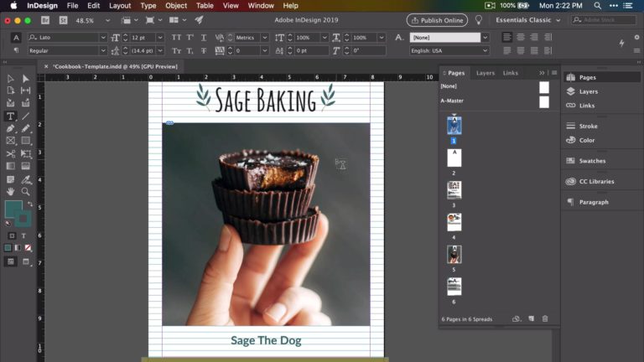Toggle Strikethrough formatting
644x362 pixels.
point(204,51)
